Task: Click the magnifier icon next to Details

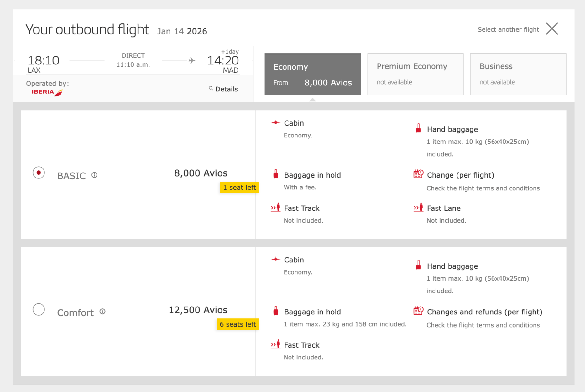Action: pyautogui.click(x=211, y=89)
